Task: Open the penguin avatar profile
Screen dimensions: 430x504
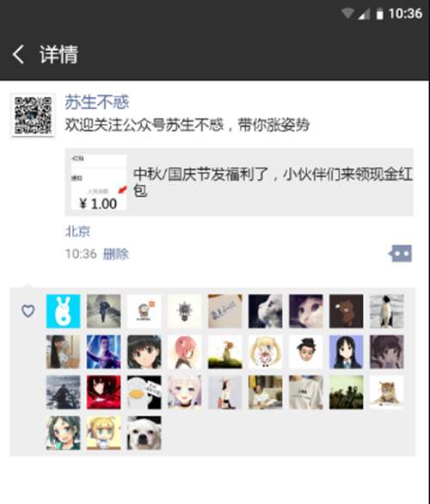Action: pos(387,311)
